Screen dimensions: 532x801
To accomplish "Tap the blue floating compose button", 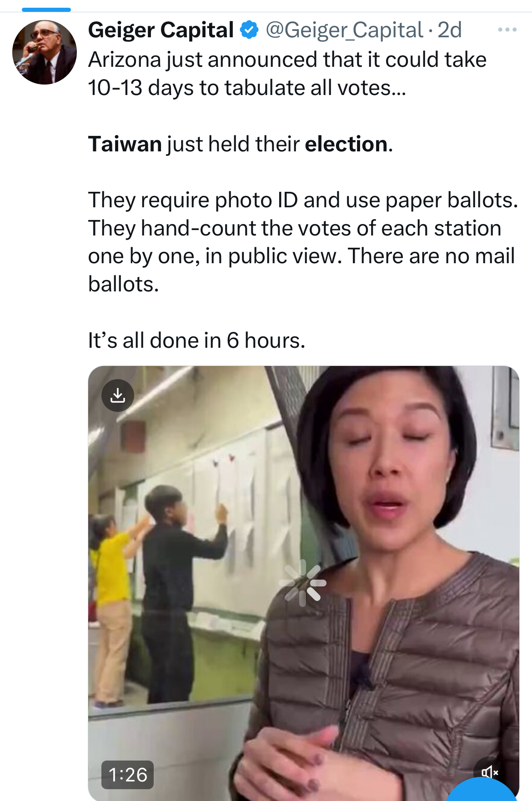I will click(x=482, y=790).
